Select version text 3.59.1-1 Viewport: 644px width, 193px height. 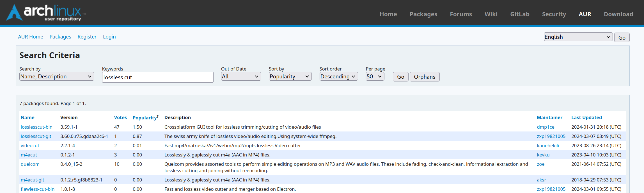coord(69,127)
